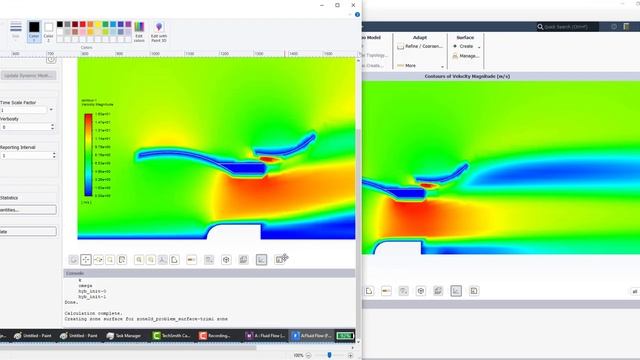Toggle the colormap icon in left graphics toolbar
Viewport: 640px width, 360px height.
coord(191,260)
